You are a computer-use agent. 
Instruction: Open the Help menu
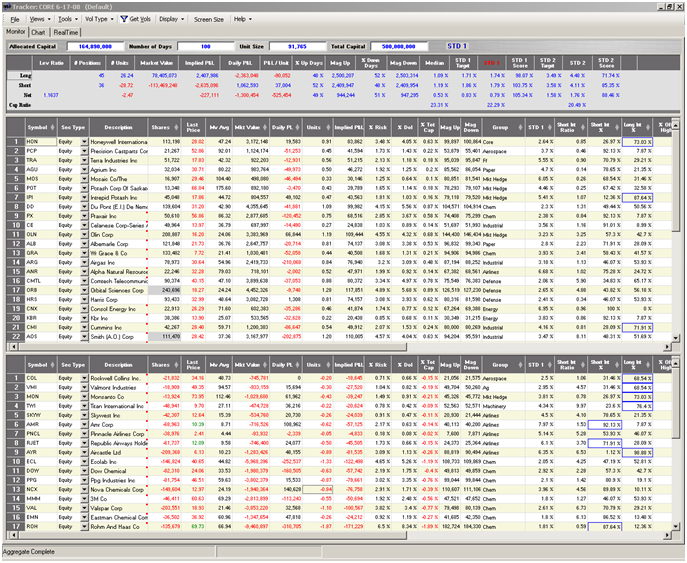[x=243, y=19]
